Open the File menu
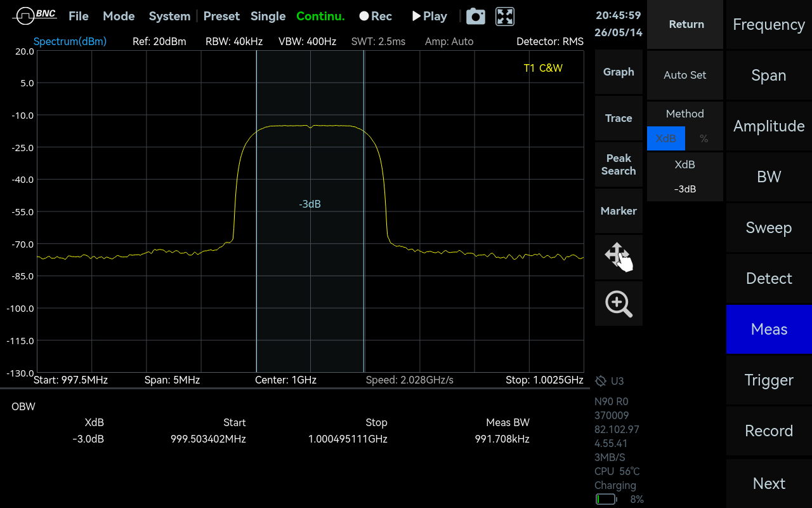Screen dimensions: 812x508 (79, 17)
